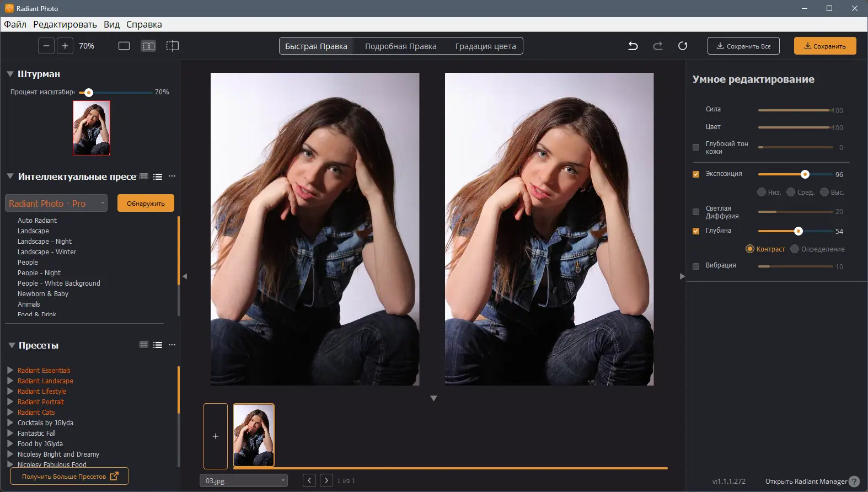Uncheck the Экспозиция checkbox
This screenshot has width=868, height=492.
pos(696,174)
